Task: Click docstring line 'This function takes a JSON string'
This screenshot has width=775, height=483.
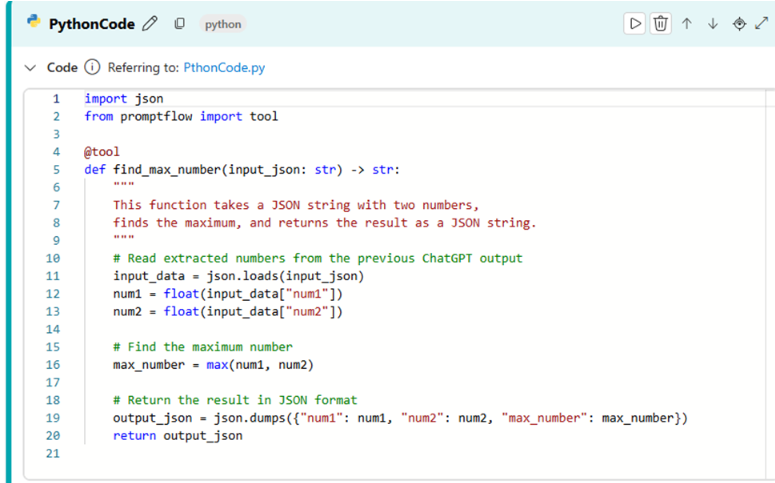Action: (296, 205)
